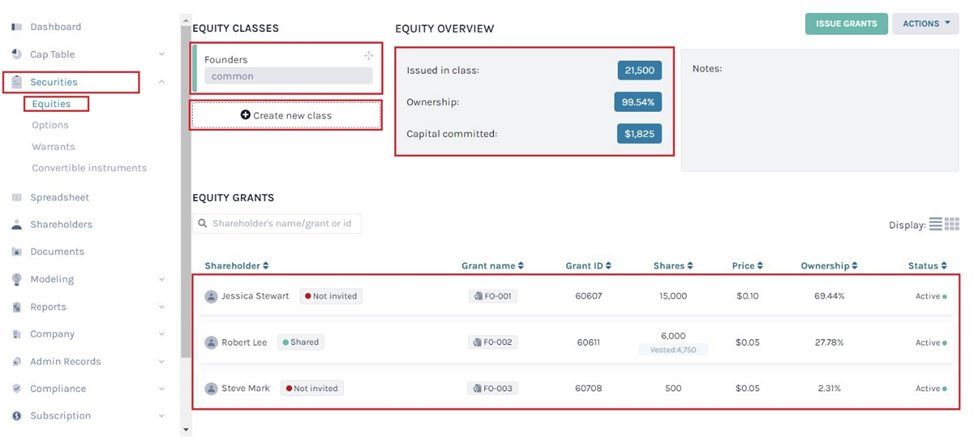
Task: Sort table by Grant ID arrows
Action: (609, 266)
